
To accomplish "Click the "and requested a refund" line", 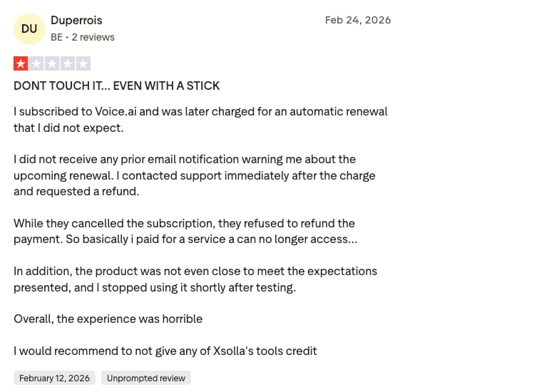I will (x=76, y=192).
